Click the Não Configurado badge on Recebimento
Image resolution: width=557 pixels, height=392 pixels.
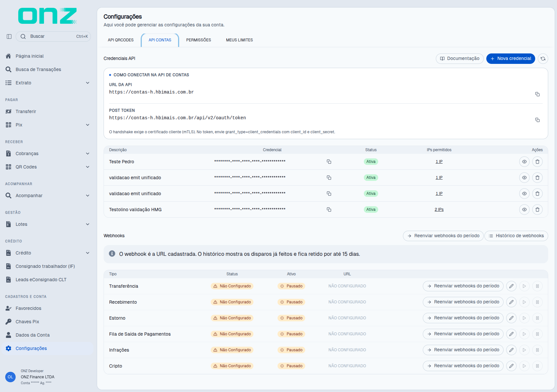point(232,302)
